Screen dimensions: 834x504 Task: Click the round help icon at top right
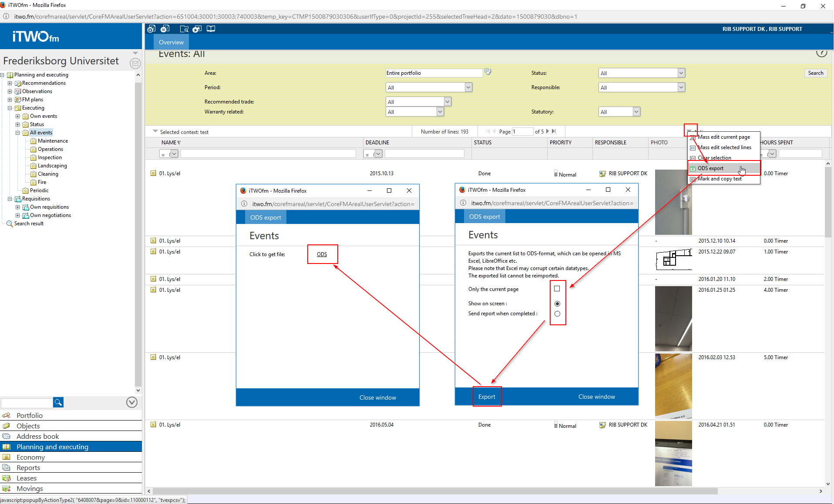pyautogui.click(x=821, y=53)
